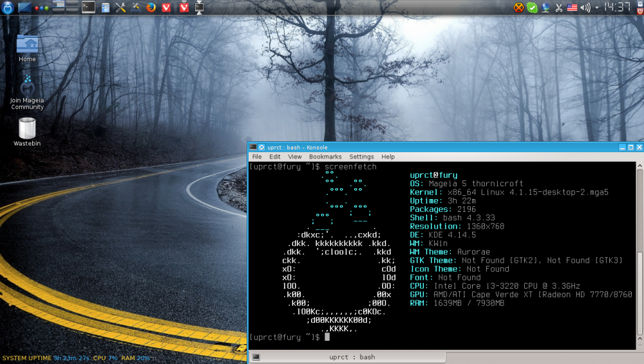Click the red power leave button

pyautogui.click(x=639, y=11)
